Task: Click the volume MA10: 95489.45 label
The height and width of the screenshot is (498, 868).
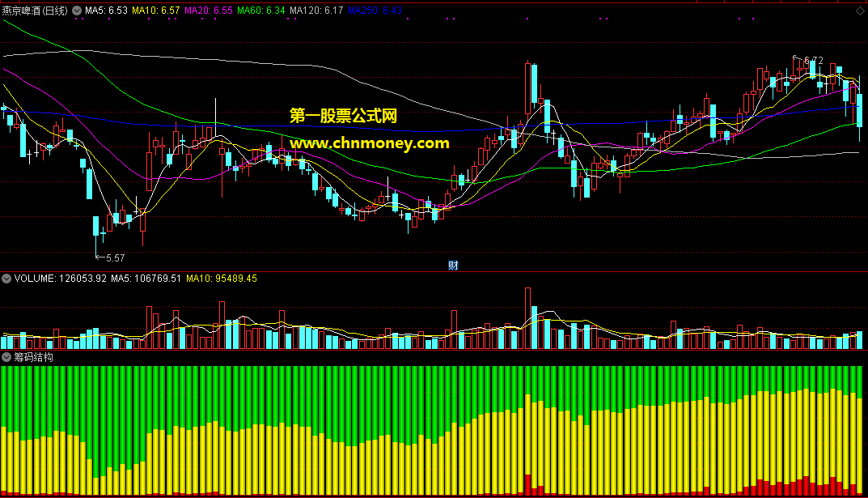Action: (222, 279)
